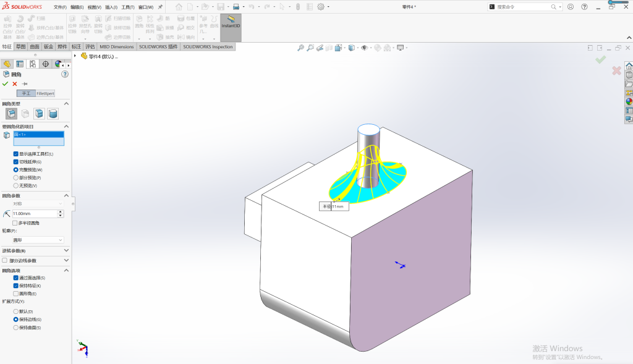The width and height of the screenshot is (633, 364).
Task: Collapse the 圆角选项 section
Action: (x=66, y=271)
